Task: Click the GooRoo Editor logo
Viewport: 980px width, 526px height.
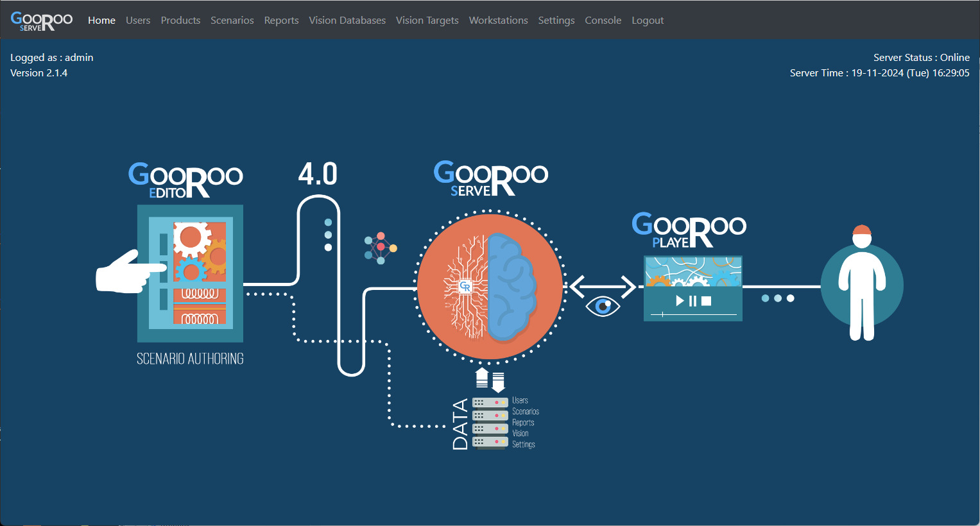Action: pyautogui.click(x=185, y=180)
